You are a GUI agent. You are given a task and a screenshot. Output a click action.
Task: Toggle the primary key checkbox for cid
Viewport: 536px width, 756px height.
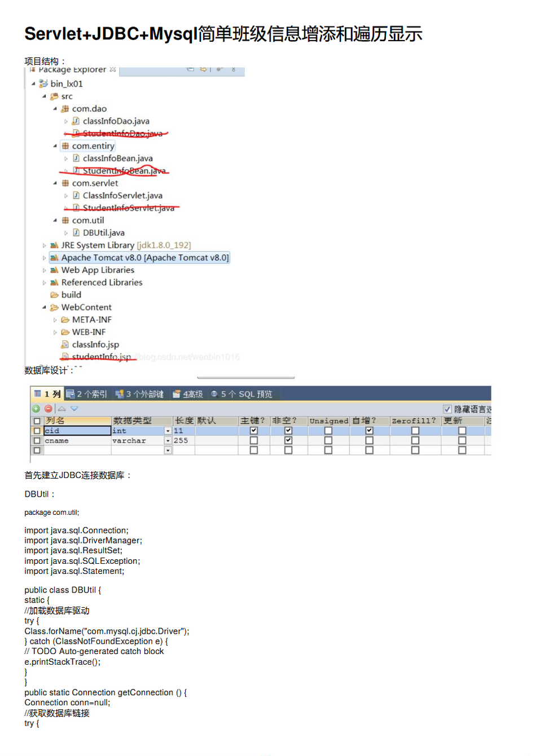(254, 431)
